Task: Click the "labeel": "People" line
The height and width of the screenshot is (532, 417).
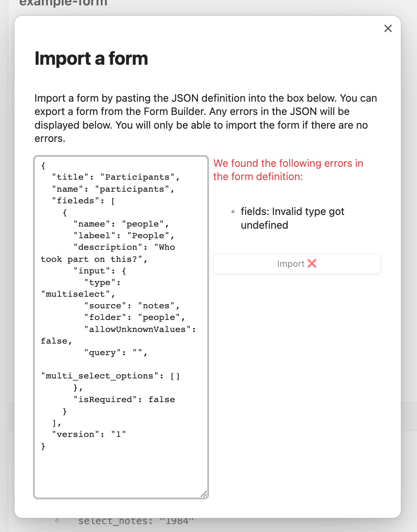Action: (x=124, y=236)
